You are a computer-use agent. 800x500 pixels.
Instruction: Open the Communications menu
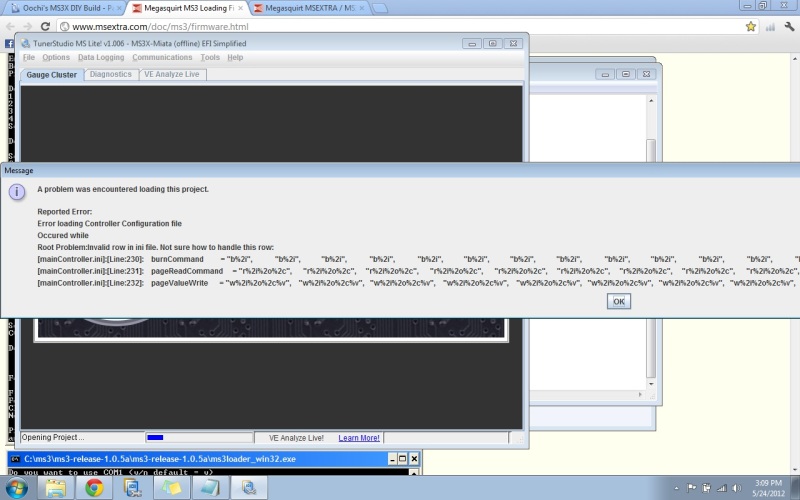click(162, 57)
